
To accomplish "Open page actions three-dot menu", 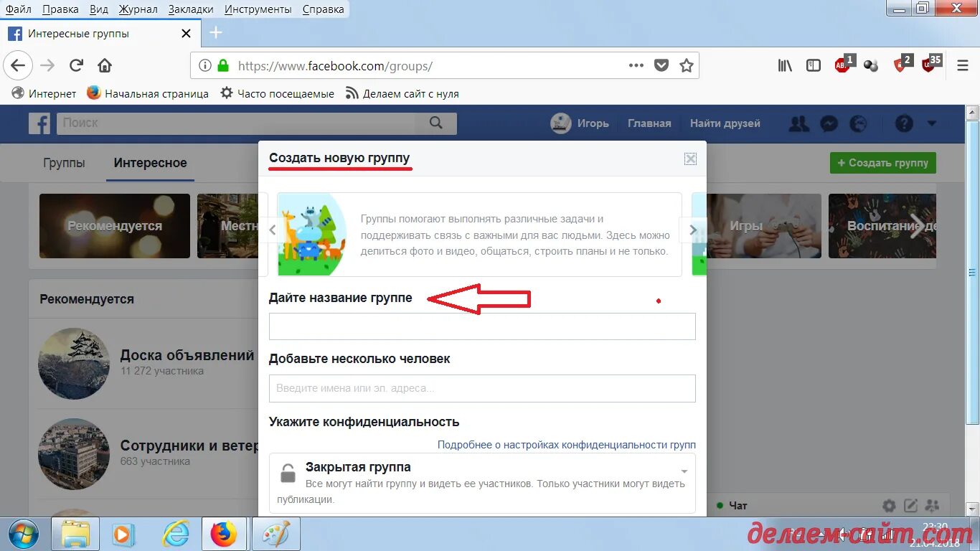I will [636, 65].
